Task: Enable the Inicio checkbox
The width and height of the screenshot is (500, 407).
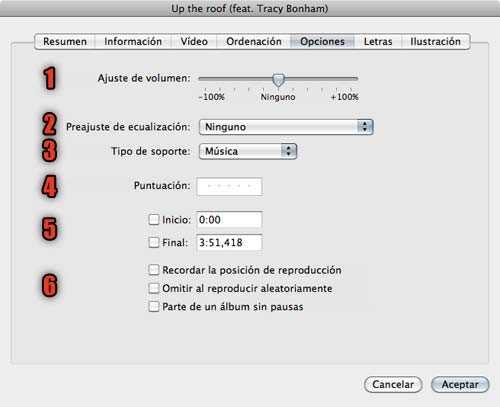Action: coord(154,219)
